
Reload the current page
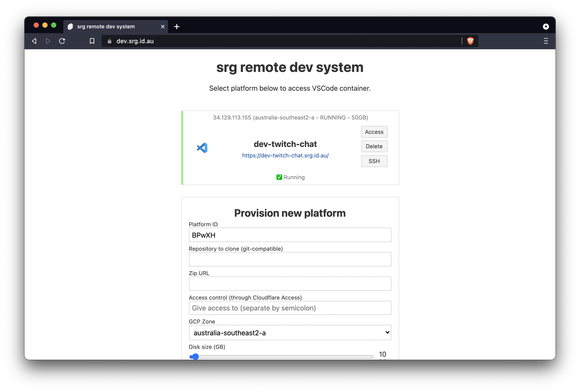pos(62,41)
